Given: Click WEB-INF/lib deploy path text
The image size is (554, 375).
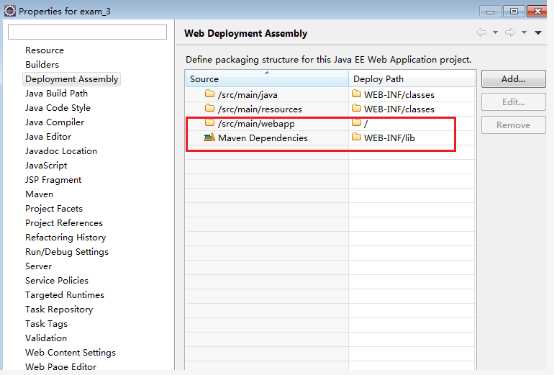Looking at the screenshot, I should point(389,138).
